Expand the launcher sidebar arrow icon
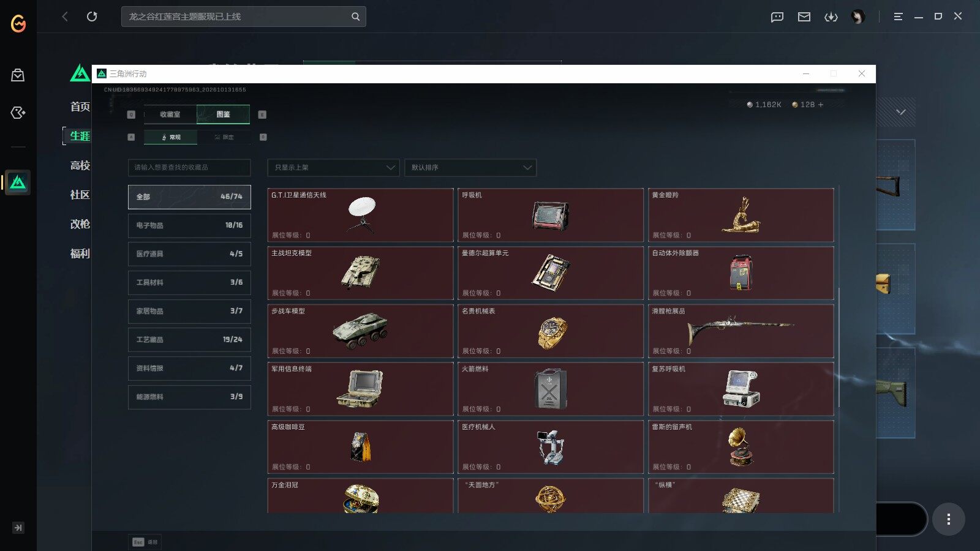This screenshot has height=551, width=980. coord(18,528)
